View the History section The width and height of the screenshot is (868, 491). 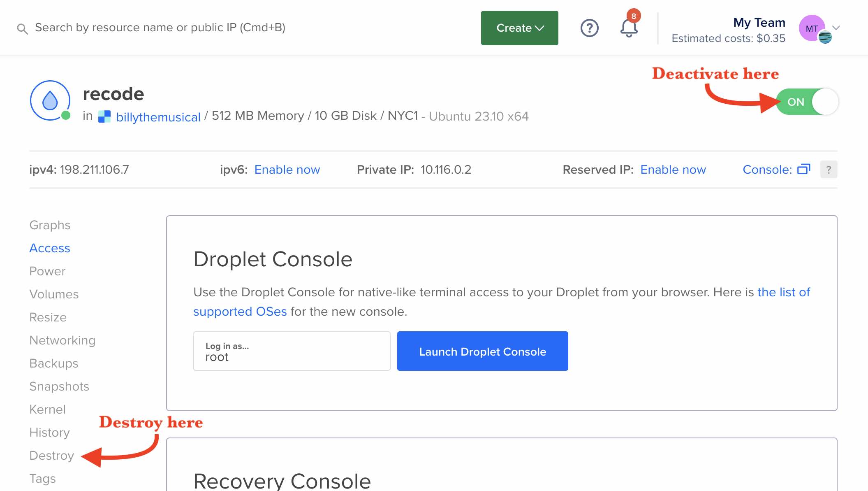pyautogui.click(x=50, y=433)
